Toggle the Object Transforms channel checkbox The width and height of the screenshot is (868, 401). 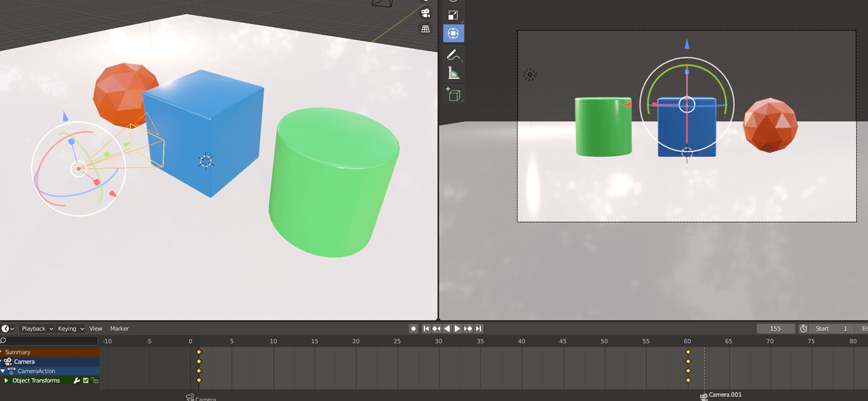coord(86,380)
